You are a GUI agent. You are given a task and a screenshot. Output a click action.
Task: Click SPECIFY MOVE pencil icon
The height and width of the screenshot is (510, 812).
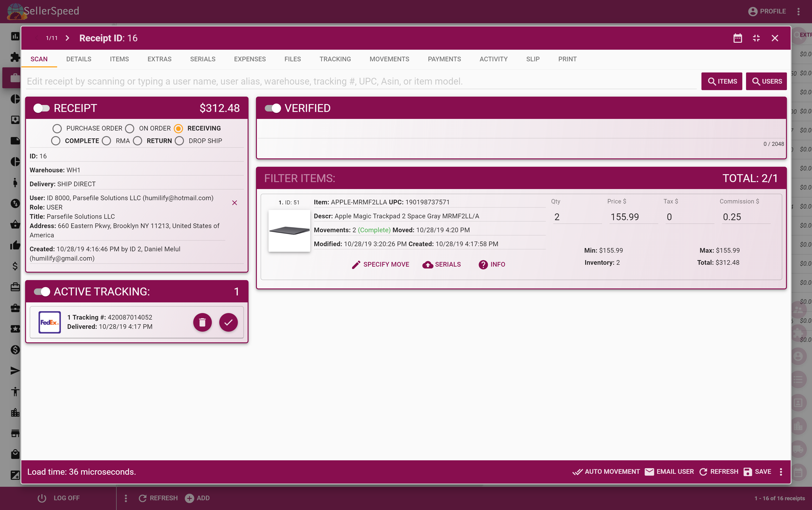tap(356, 265)
